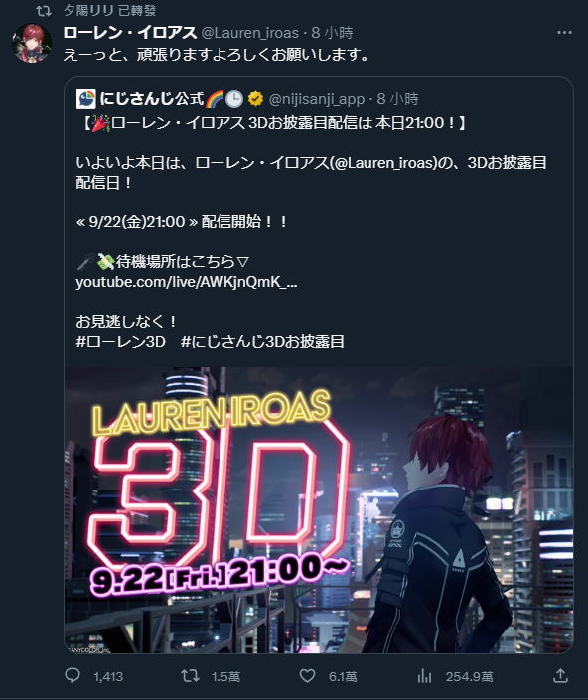This screenshot has width=588, height=700.
Task: Click the gold verified badge
Action: [255, 99]
